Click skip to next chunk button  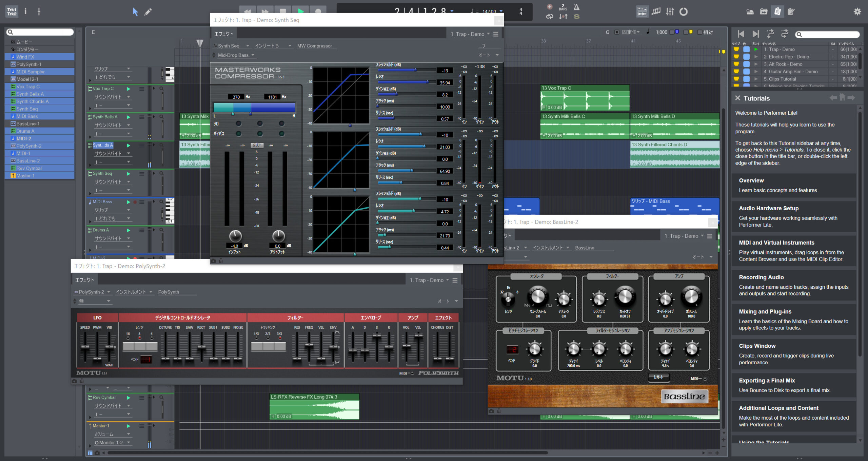756,34
